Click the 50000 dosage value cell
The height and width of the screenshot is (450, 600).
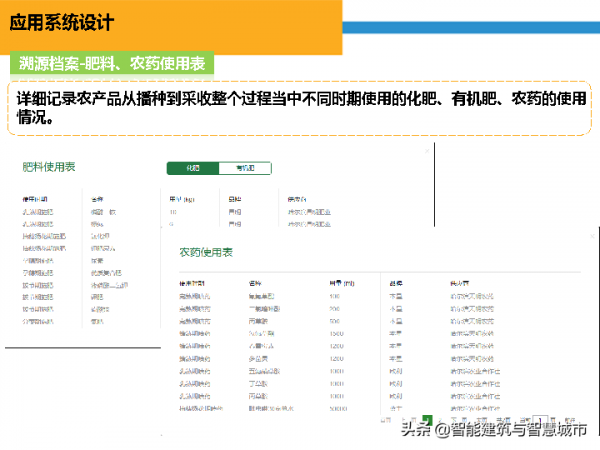338,409
